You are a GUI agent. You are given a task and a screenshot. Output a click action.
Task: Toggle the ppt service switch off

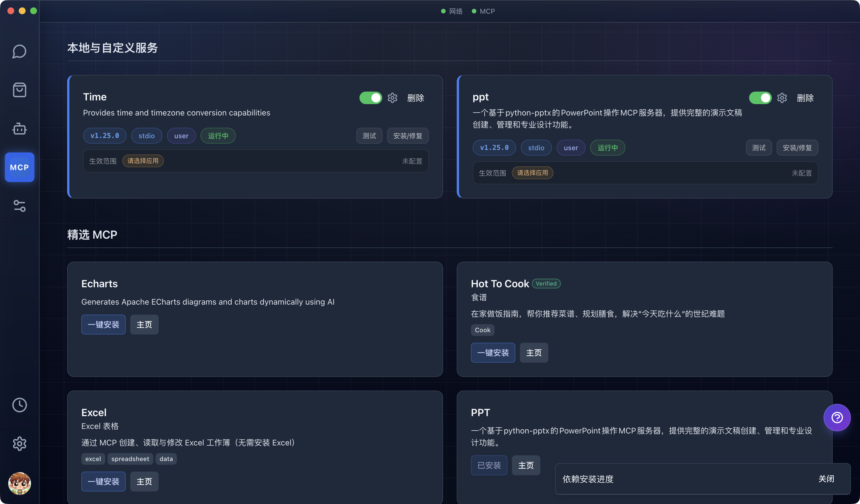(760, 98)
